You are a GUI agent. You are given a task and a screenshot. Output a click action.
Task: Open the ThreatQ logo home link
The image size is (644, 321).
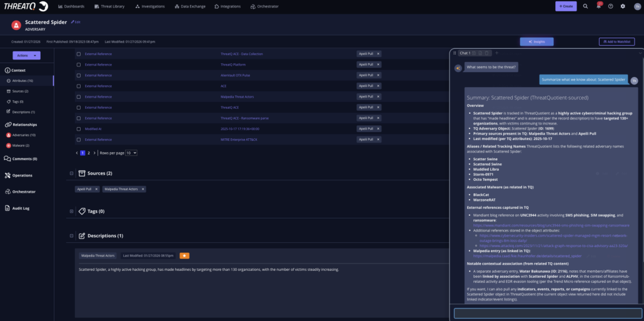(x=26, y=6)
